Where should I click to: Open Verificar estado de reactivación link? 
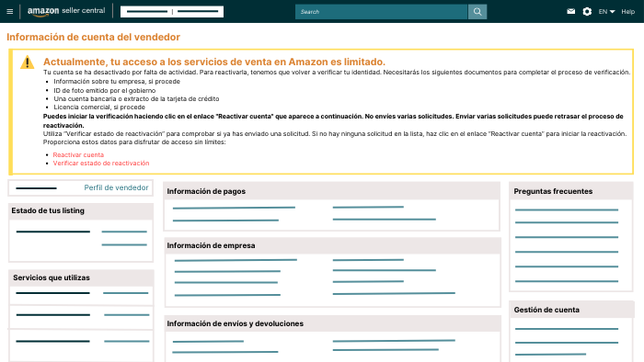(x=101, y=163)
